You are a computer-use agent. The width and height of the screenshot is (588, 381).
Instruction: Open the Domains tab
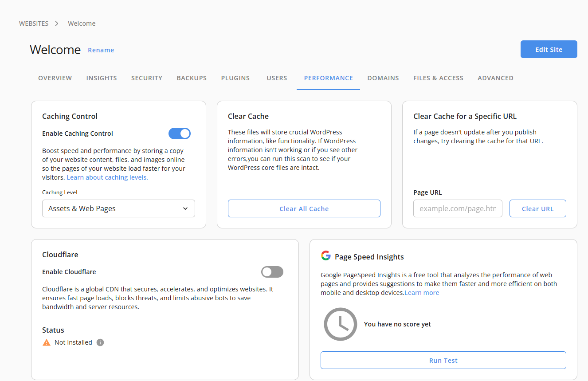click(x=383, y=78)
